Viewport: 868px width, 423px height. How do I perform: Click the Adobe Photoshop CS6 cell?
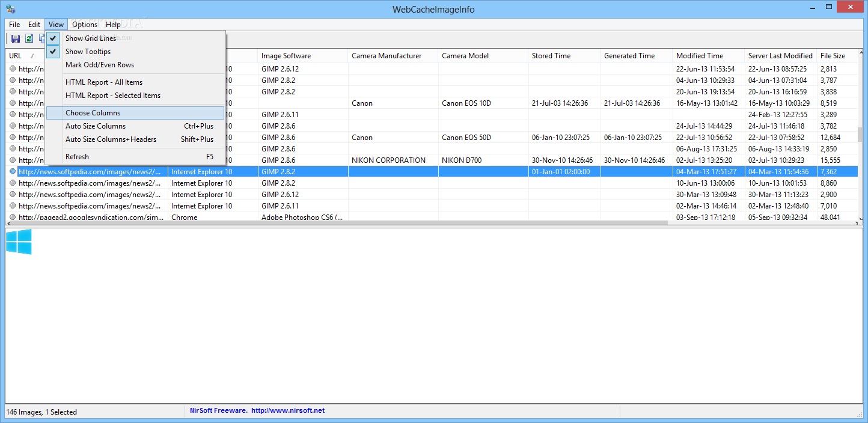(303, 218)
